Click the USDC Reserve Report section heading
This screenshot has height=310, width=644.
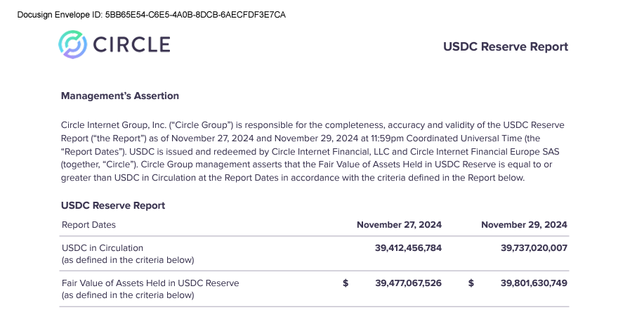pos(113,205)
